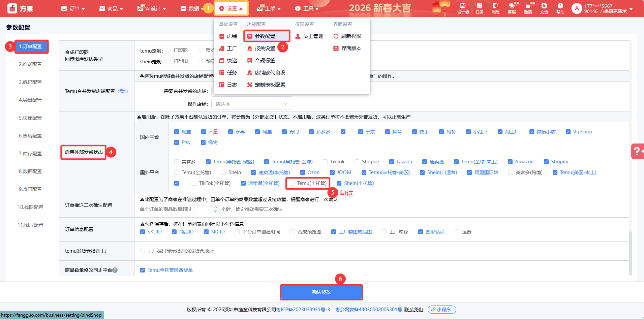
Task: Open the 充值 recharge icon
Action: (x=544, y=8)
